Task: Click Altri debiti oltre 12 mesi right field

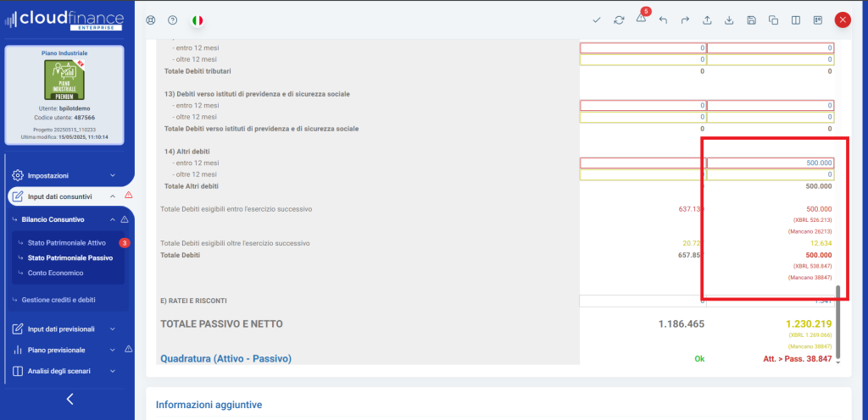Action: pos(771,174)
